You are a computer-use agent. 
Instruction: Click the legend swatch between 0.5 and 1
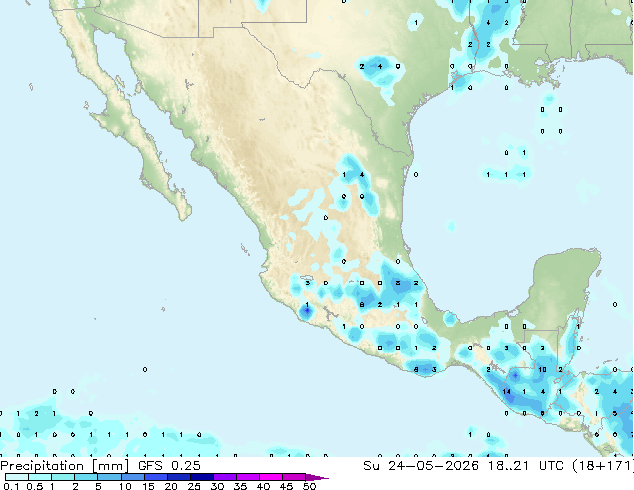coord(40,477)
